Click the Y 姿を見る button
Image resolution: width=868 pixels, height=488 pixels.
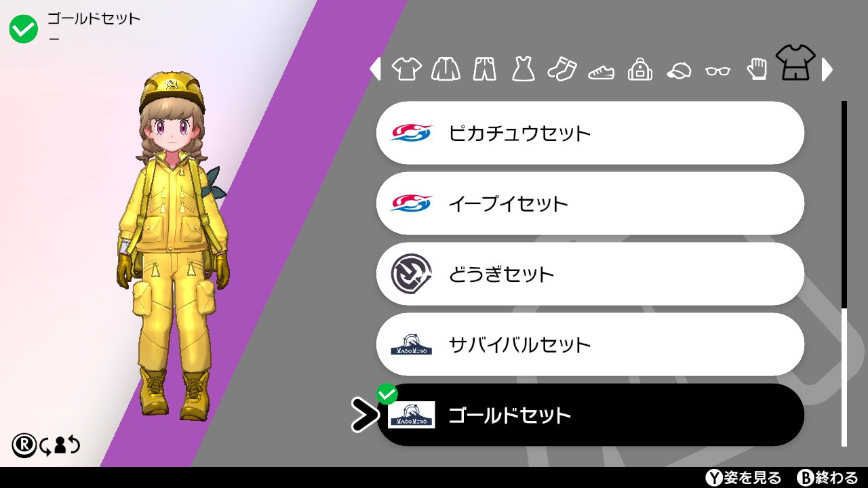point(743,478)
